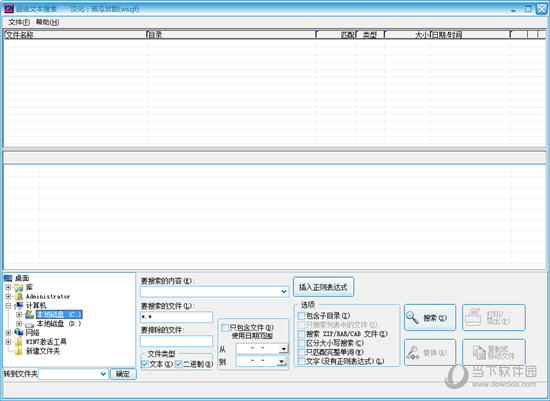This screenshot has width=550, height=401.
Task: Click the Copy or Move Files icon
Action: coord(479,352)
